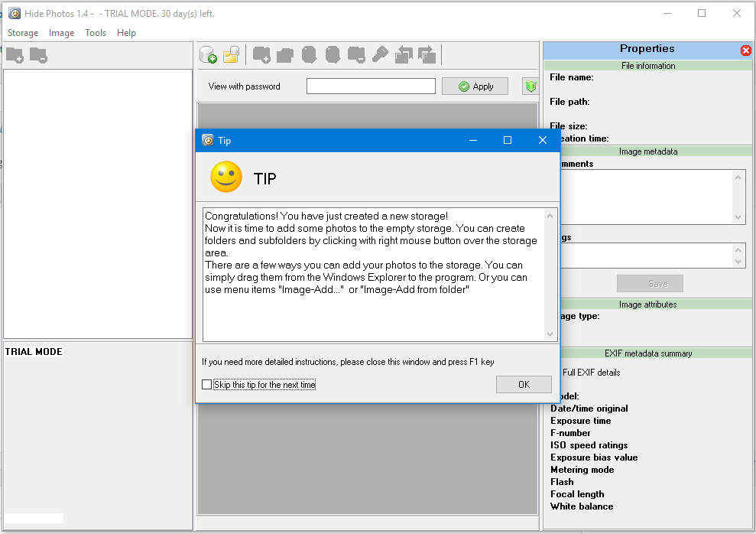Click the add image icon in the center toolbar
The image size is (756, 534).
point(261,55)
